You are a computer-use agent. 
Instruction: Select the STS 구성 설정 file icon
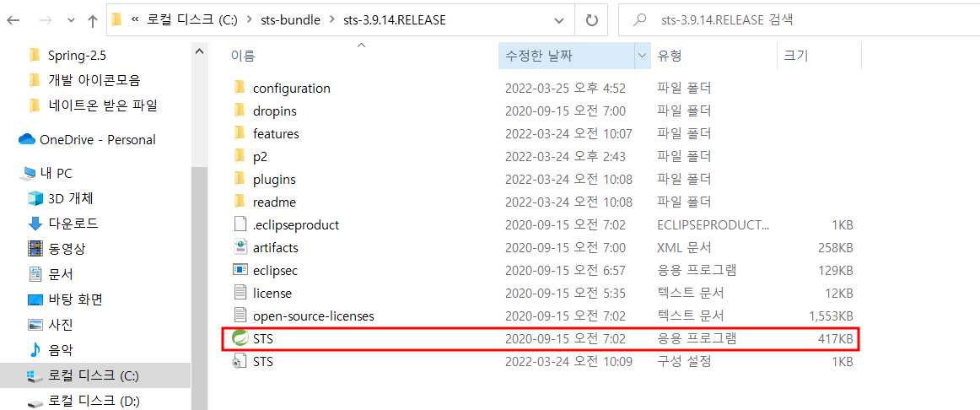point(240,361)
